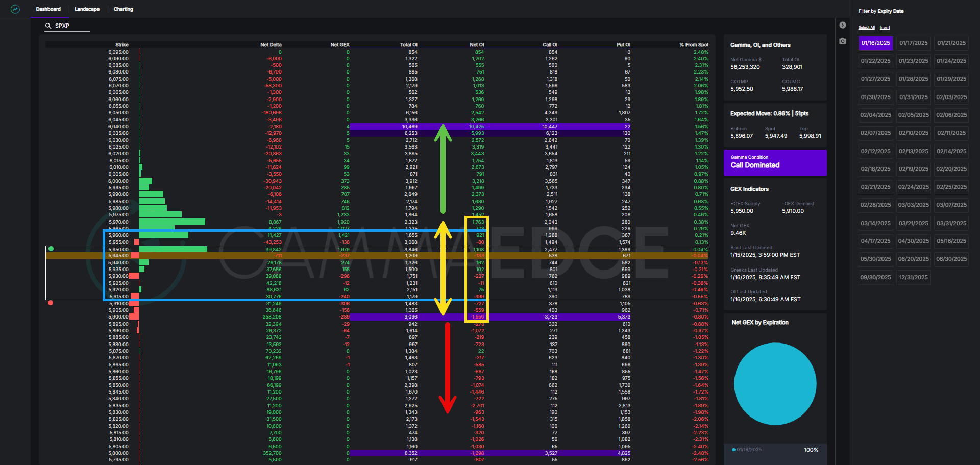Toggle the 01/27/2025 expiry filter
The image size is (980, 465).
tap(876, 79)
